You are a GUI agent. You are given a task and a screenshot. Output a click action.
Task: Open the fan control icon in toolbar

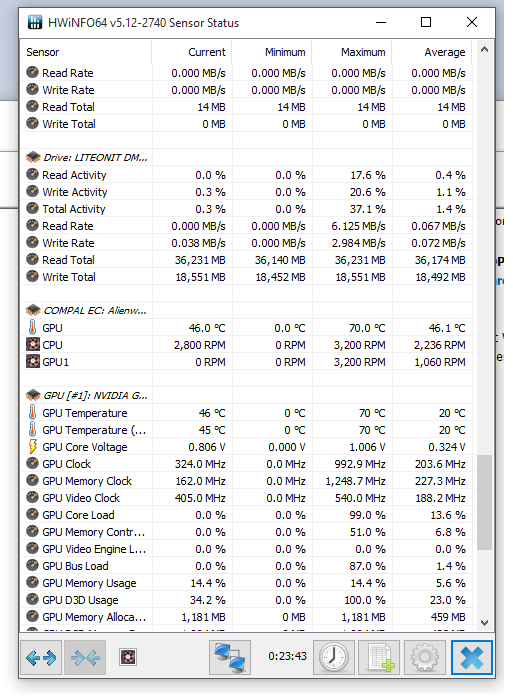128,657
